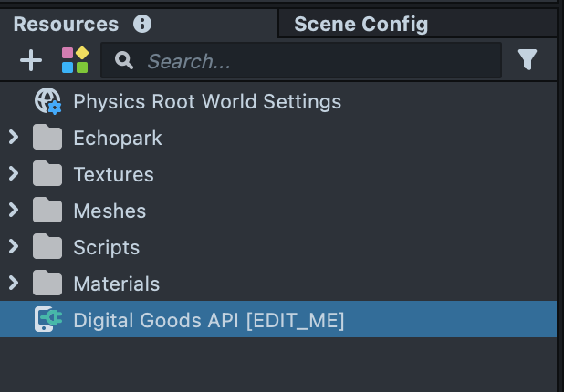Click the resource Search input field
This screenshot has height=392, width=564.
[x=310, y=61]
